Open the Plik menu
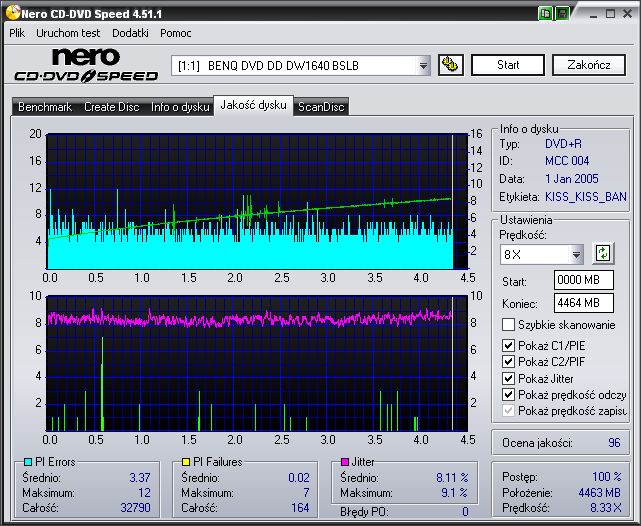The width and height of the screenshot is (641, 526). (x=17, y=33)
